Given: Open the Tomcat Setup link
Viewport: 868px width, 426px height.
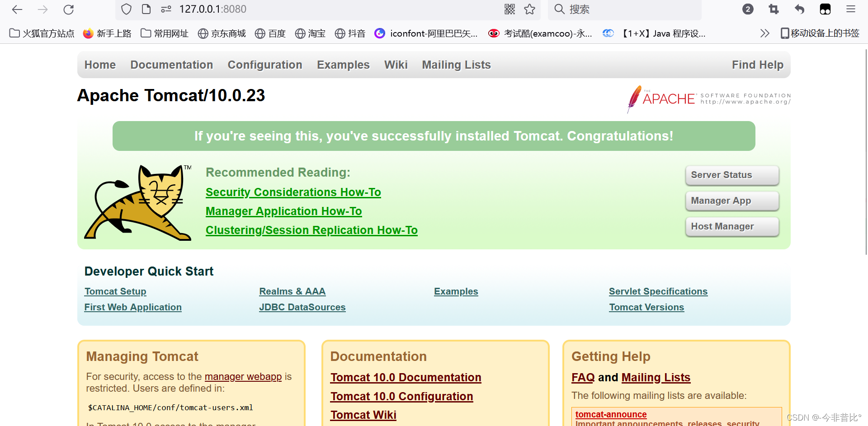Looking at the screenshot, I should click(x=115, y=292).
